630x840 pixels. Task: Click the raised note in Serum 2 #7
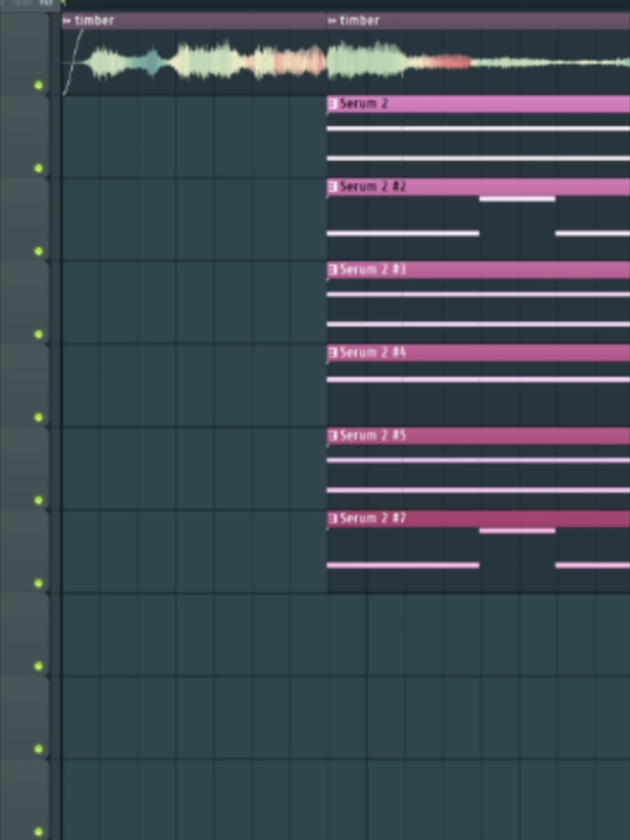(517, 531)
